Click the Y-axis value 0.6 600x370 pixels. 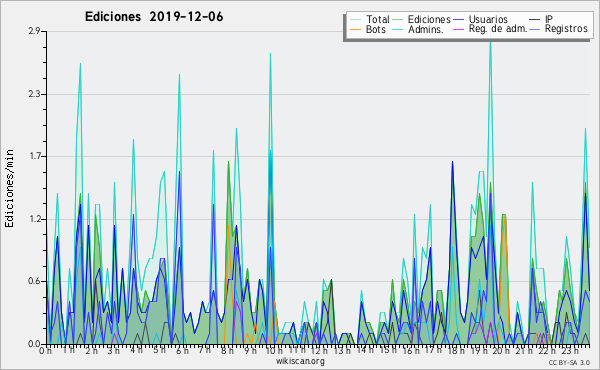[x=34, y=281]
